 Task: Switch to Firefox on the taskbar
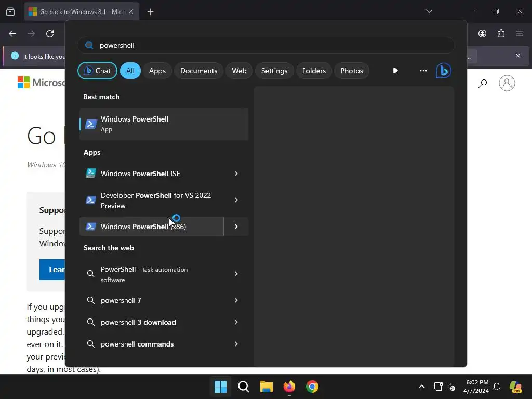[x=289, y=387]
